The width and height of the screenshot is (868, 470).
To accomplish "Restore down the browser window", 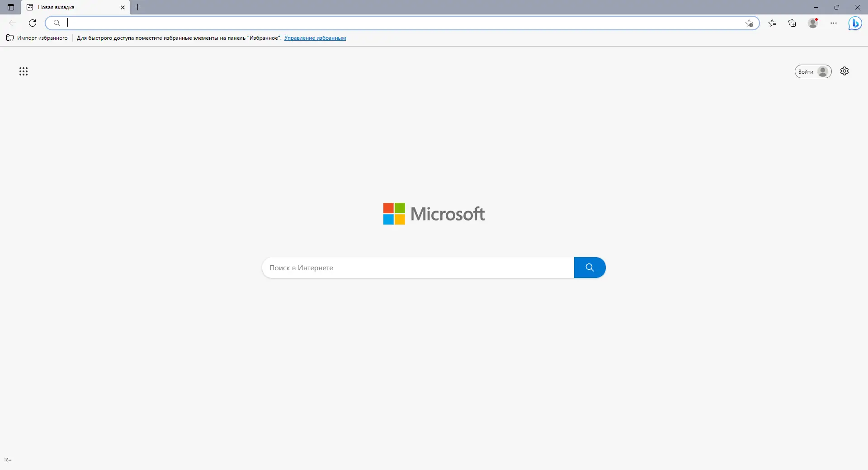I will tap(837, 7).
